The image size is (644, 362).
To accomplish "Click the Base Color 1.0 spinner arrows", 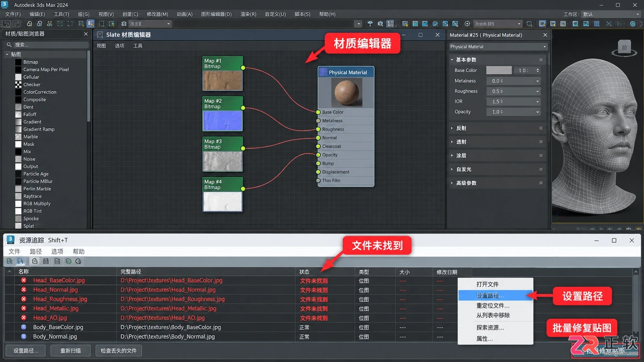I will pos(538,70).
